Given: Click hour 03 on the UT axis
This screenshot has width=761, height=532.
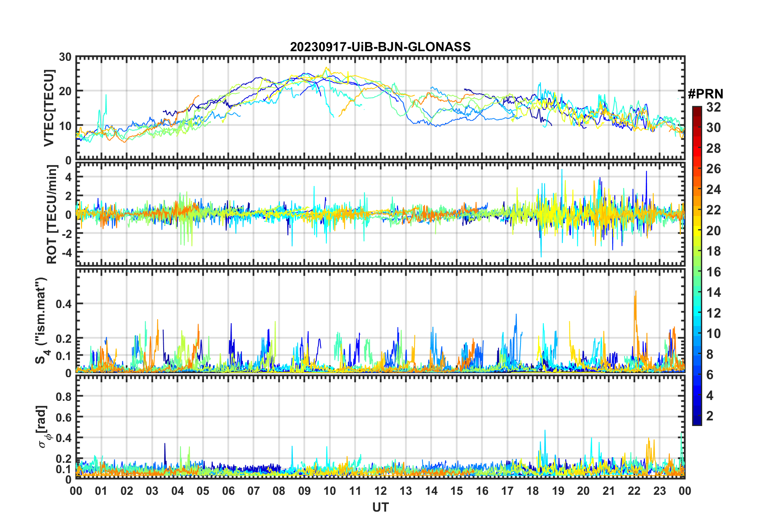Looking at the screenshot, I should tap(152, 491).
